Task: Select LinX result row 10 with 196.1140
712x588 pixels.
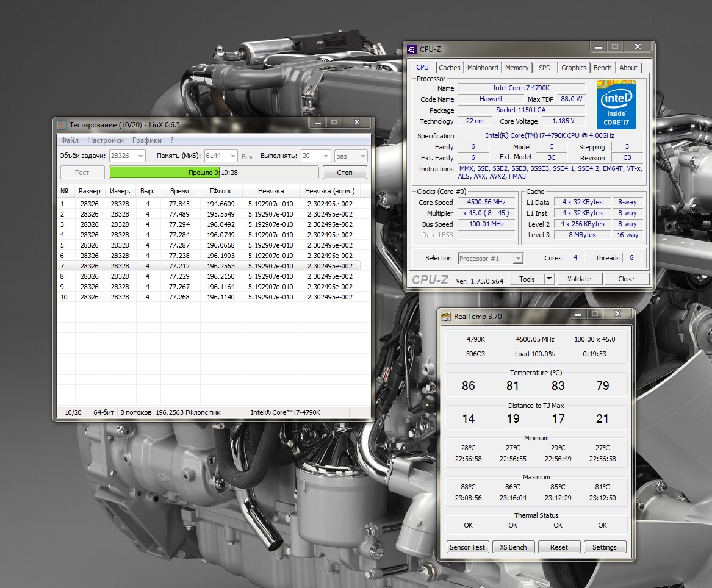Action: tap(209, 297)
